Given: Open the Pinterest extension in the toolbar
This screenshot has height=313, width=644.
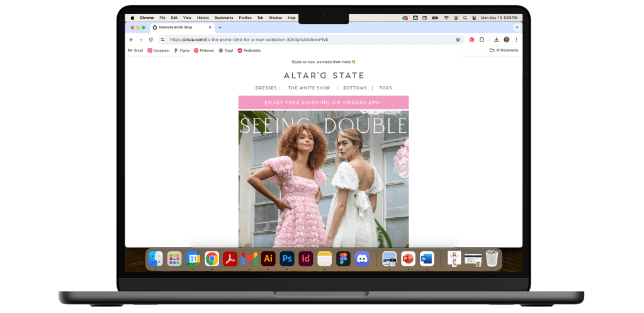Looking at the screenshot, I should pyautogui.click(x=472, y=40).
